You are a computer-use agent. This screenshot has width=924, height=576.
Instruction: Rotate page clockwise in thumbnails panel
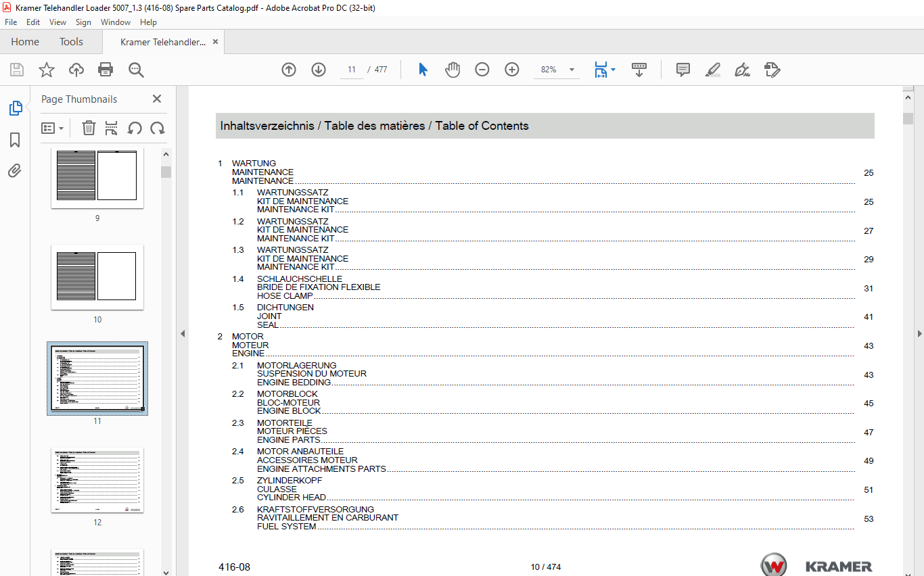[x=158, y=128]
